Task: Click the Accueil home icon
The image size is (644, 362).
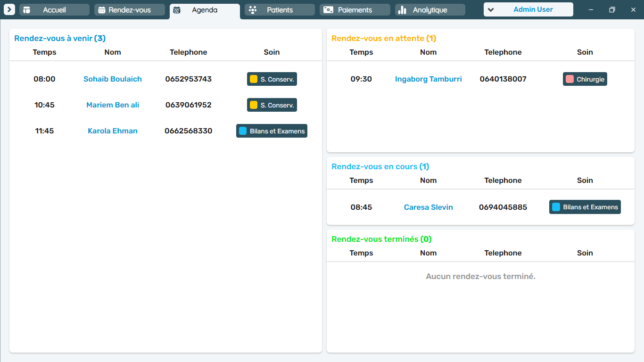Action: (x=26, y=10)
